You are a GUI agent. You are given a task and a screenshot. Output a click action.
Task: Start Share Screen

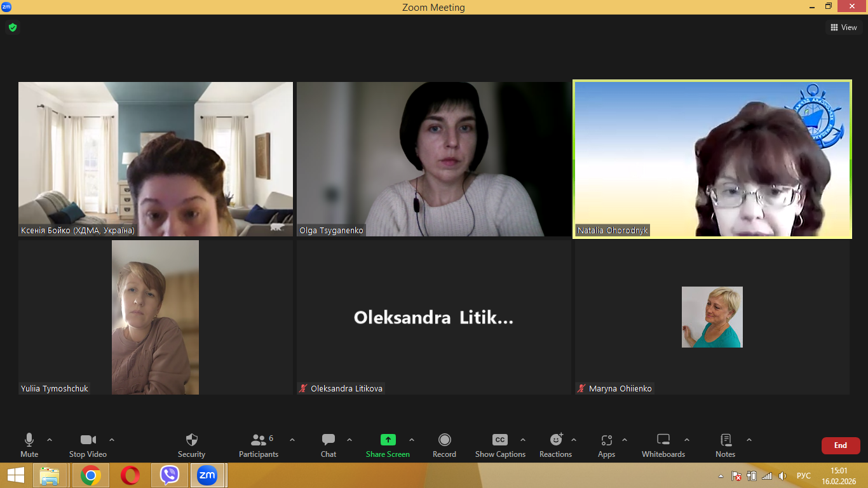[388, 440]
